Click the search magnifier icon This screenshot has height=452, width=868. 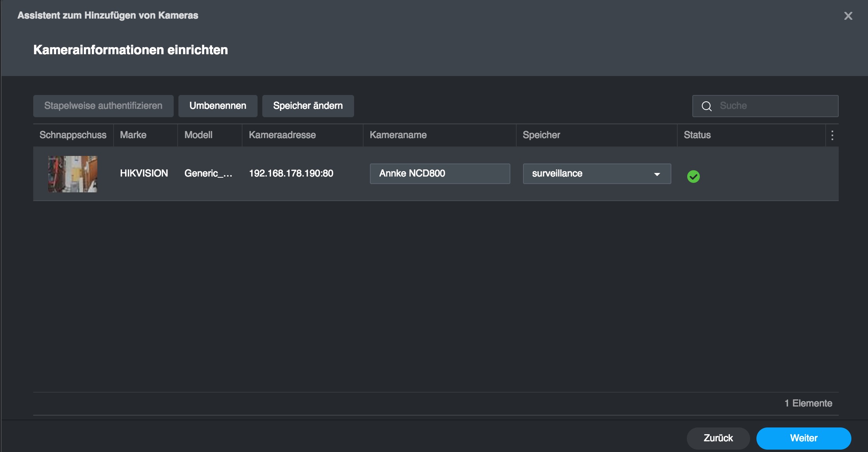click(x=707, y=106)
